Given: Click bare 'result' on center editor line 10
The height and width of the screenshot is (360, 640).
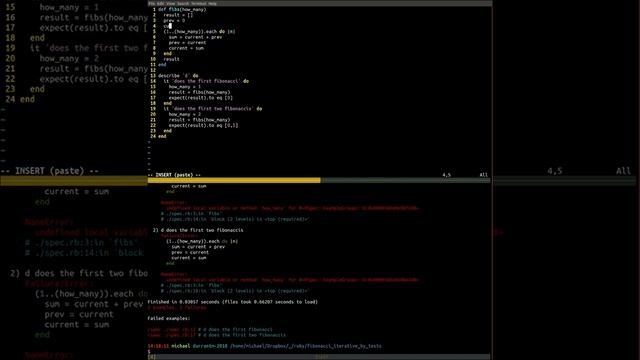Looking at the screenshot, I should point(171,59).
